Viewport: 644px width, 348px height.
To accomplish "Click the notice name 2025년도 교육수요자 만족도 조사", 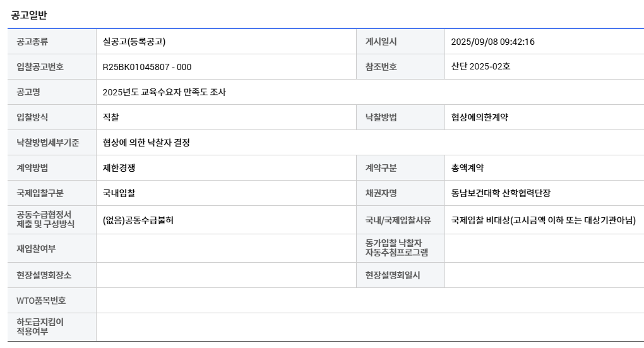I will (x=164, y=92).
